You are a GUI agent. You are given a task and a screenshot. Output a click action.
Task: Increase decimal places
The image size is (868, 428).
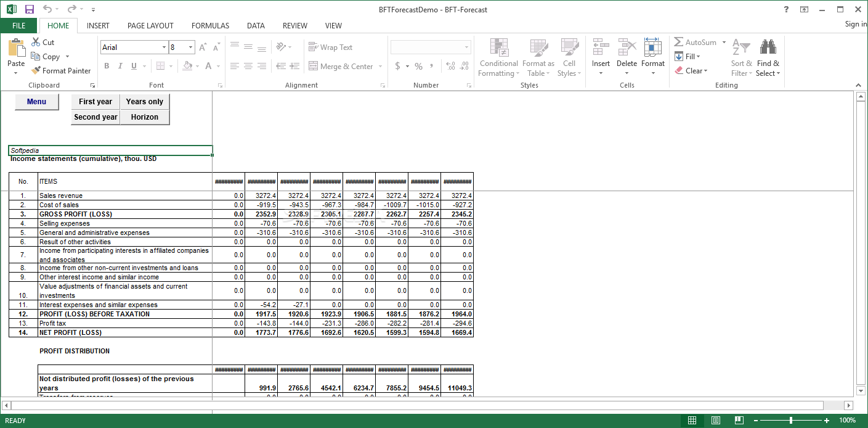[450, 66]
